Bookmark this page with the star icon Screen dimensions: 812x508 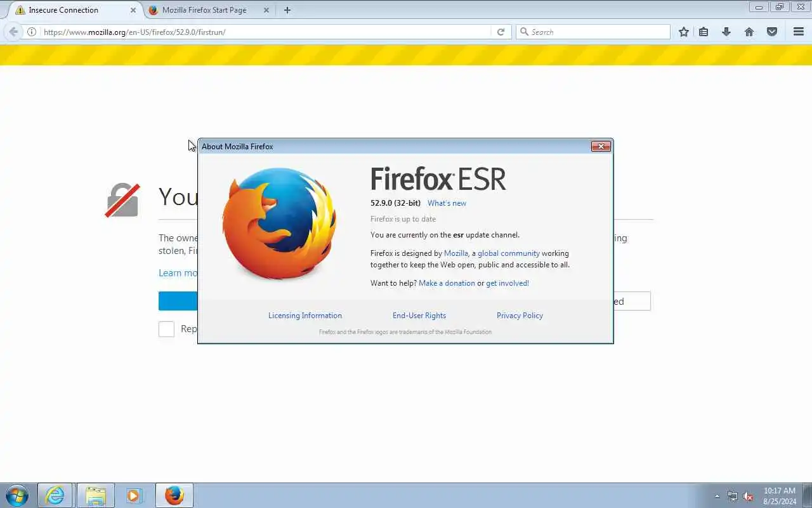[x=684, y=32]
